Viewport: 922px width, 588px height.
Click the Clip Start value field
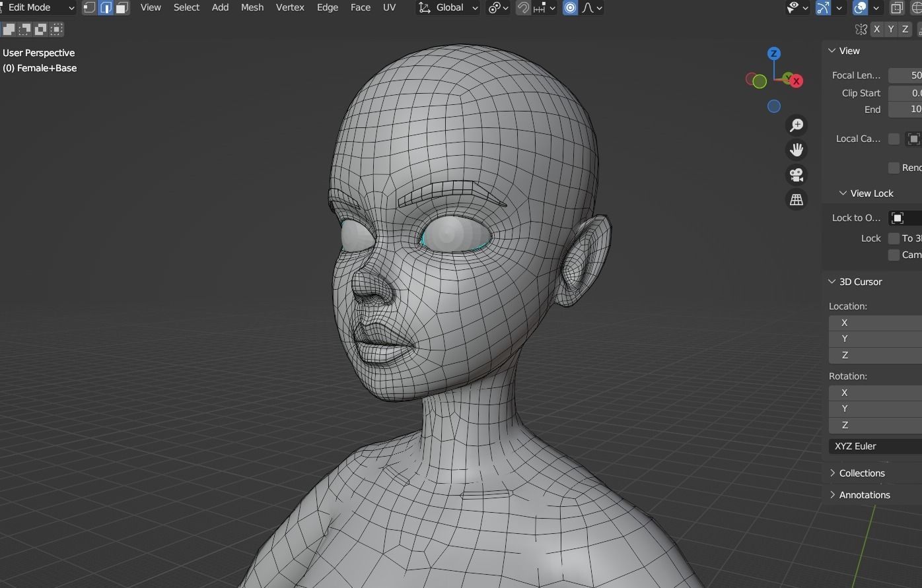pos(905,93)
